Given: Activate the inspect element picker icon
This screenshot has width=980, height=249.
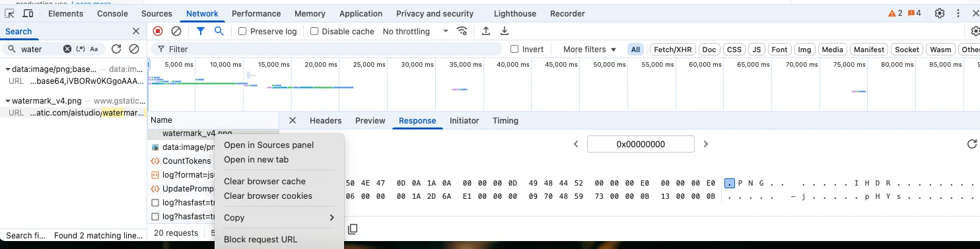Looking at the screenshot, I should tap(10, 13).
